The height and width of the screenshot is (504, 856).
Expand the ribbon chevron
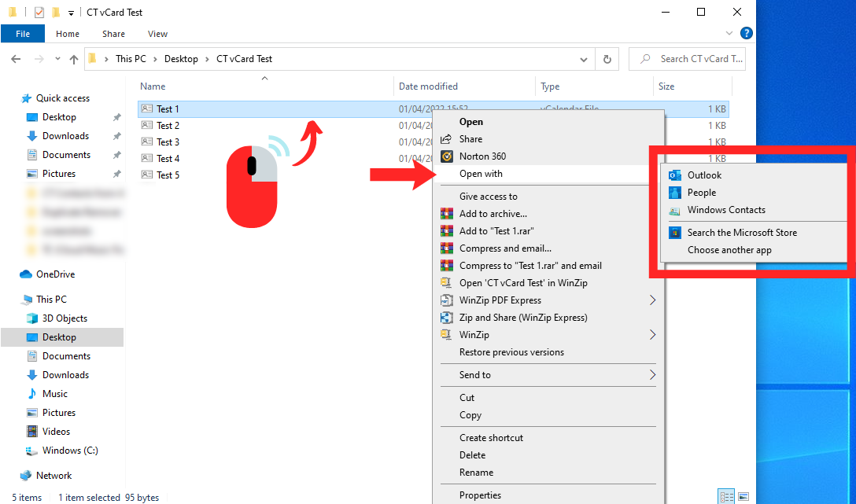pyautogui.click(x=729, y=33)
